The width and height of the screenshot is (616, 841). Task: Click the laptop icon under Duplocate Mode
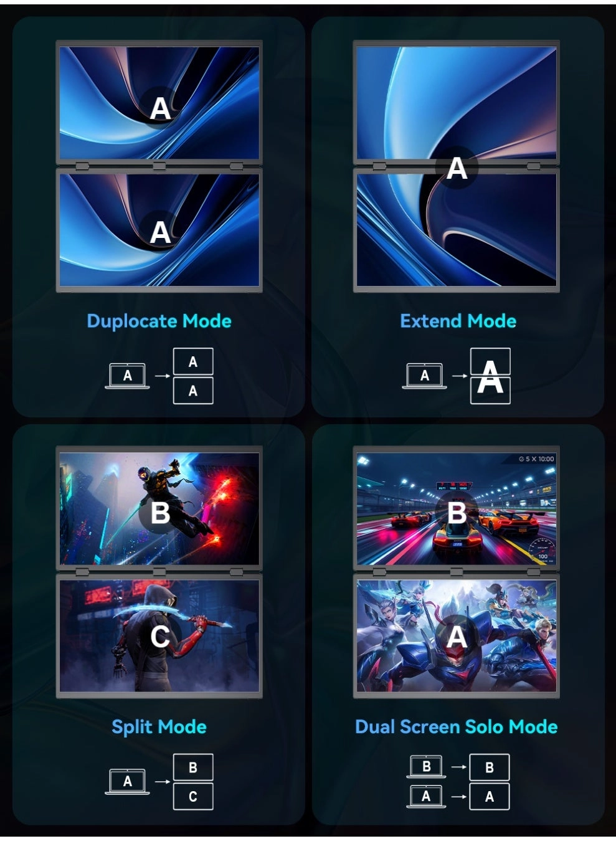click(128, 376)
